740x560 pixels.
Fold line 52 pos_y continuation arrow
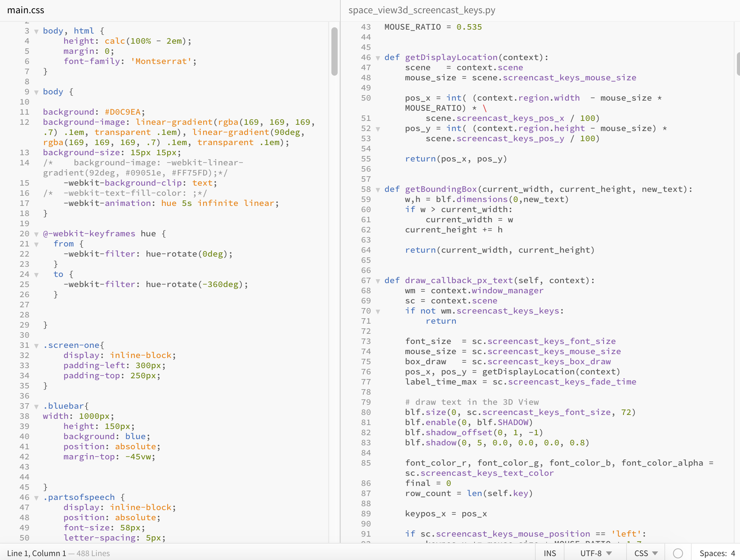click(378, 129)
